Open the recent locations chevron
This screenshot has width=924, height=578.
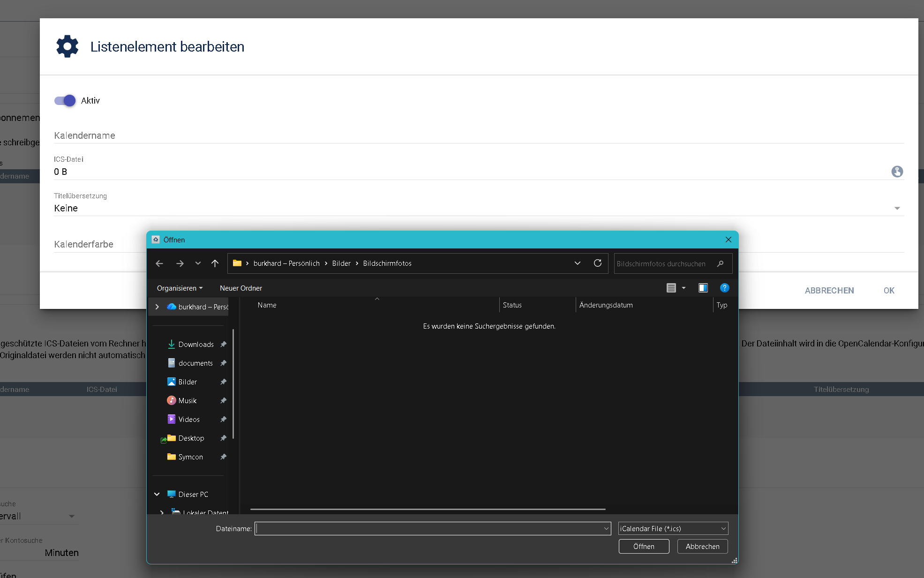(198, 263)
